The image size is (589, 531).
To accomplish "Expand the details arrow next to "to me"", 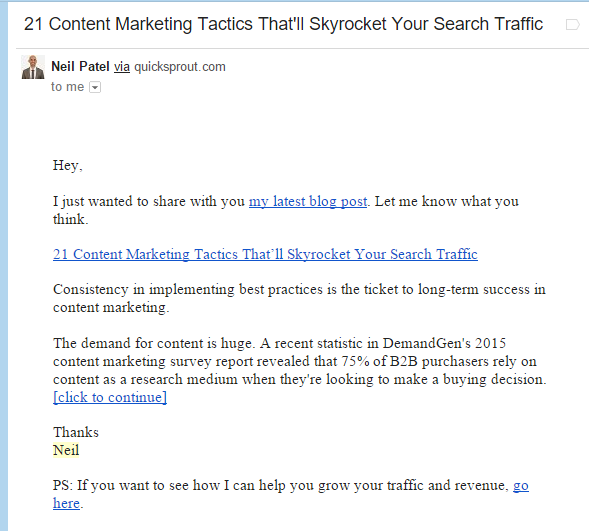I will (x=95, y=87).
